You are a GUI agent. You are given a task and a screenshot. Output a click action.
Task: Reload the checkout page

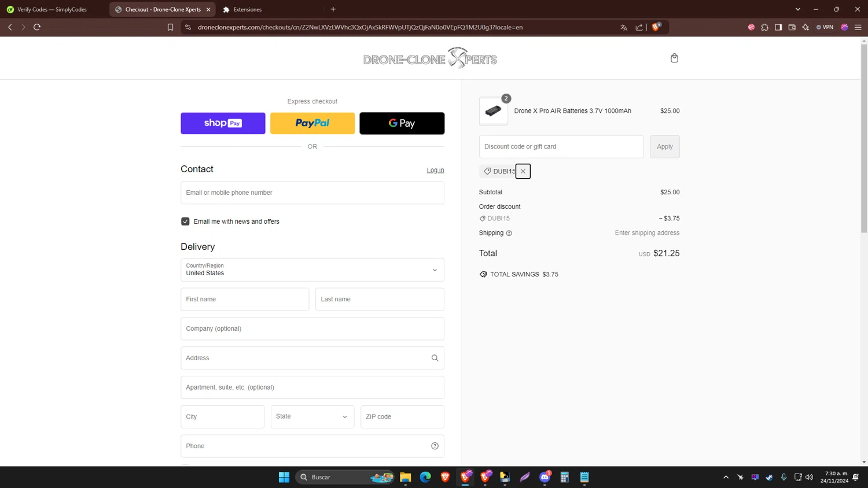37,27
